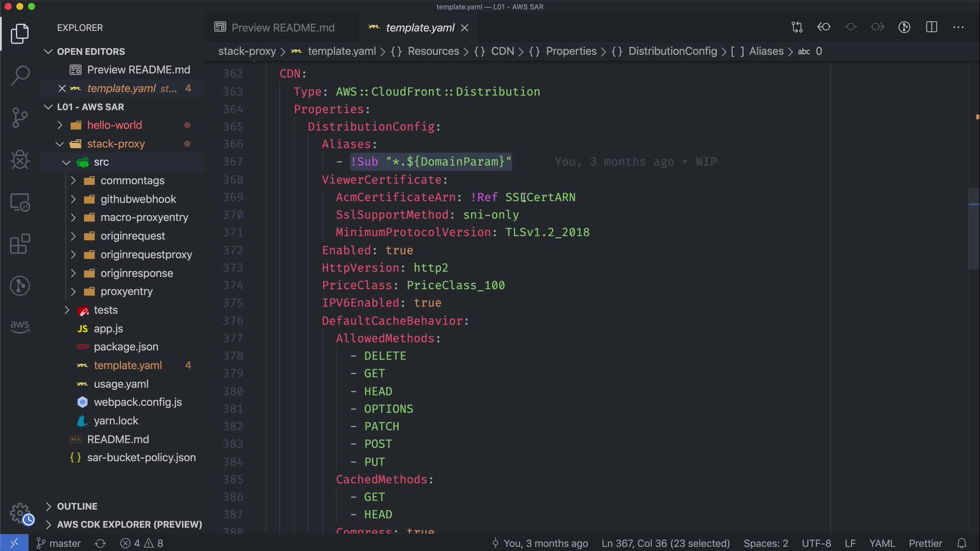Click the synchronize changes icon
This screenshot has width=980, height=551.
(100, 543)
